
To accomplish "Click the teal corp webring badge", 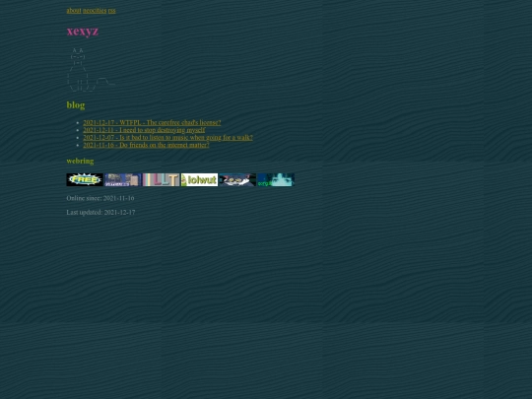I will tap(276, 180).
